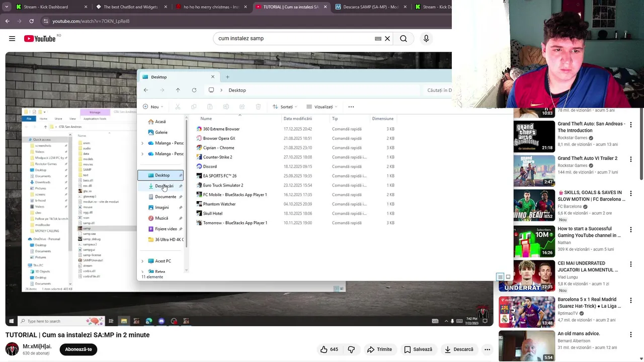644x362 pixels.
Task: Click the Trimite share button
Action: click(x=379, y=349)
